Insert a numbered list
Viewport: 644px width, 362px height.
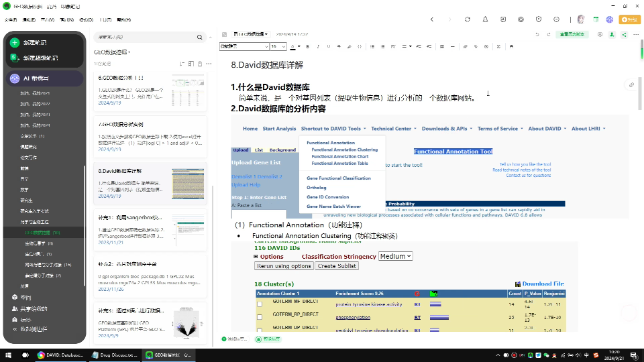coord(382,47)
